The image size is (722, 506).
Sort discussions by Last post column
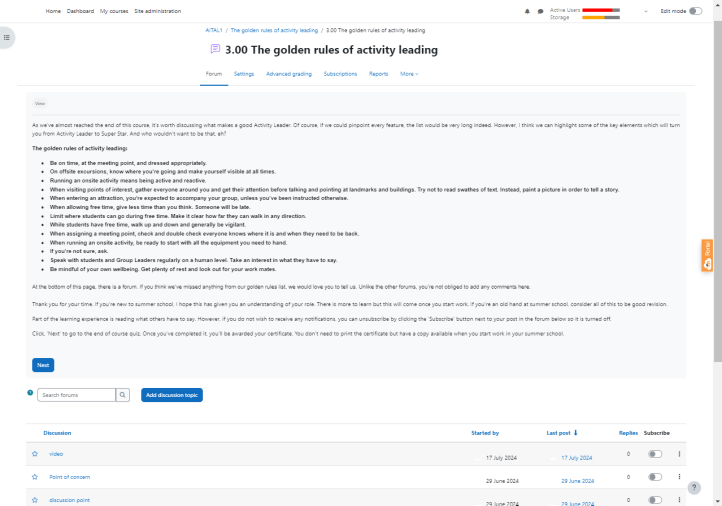click(x=562, y=433)
